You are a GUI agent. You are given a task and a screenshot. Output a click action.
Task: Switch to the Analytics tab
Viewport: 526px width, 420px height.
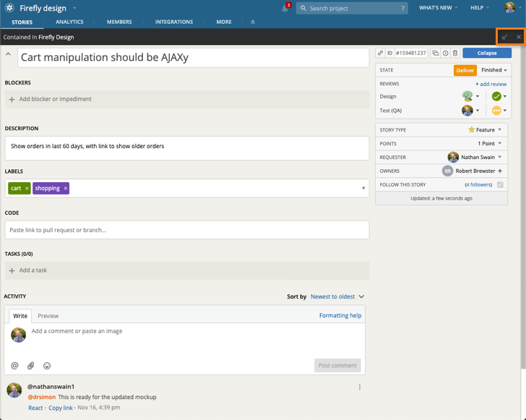click(69, 22)
